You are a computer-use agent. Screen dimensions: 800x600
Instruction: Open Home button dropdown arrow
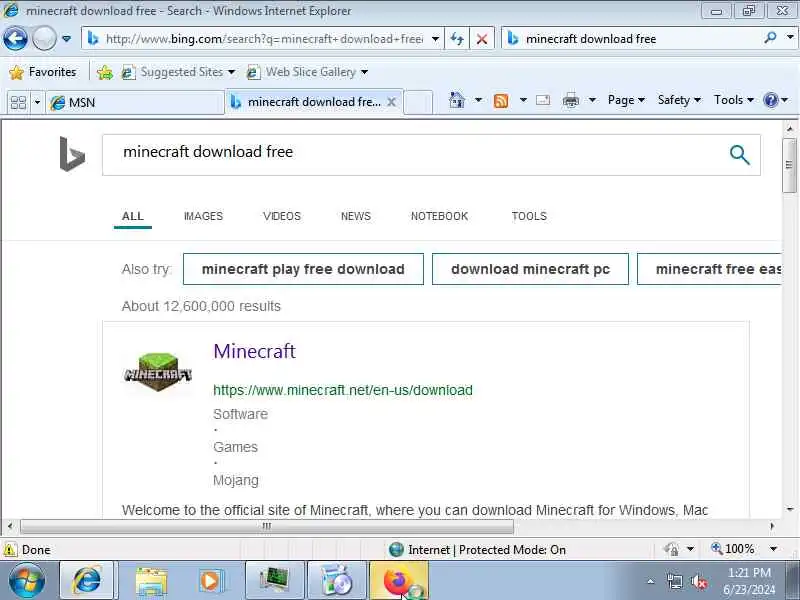tap(479, 100)
